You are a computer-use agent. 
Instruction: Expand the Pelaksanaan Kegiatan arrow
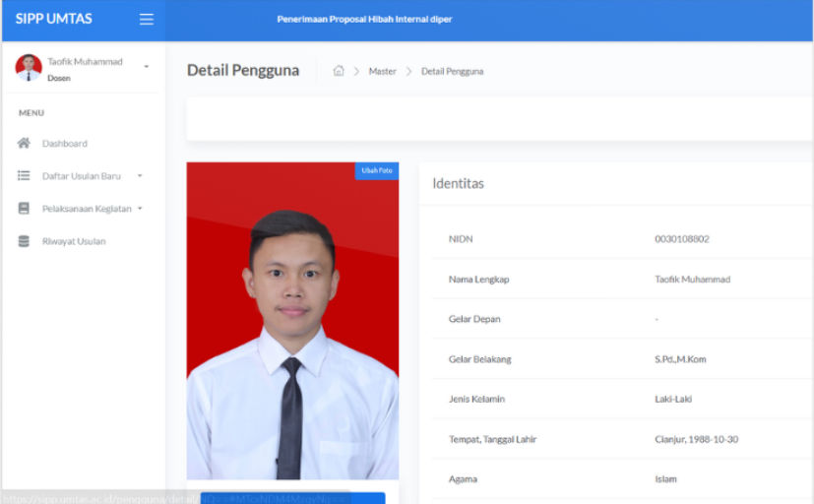pos(140,208)
